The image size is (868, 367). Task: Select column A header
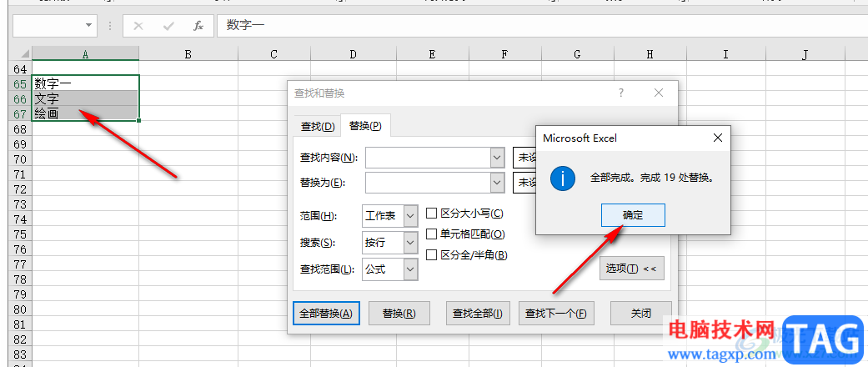(85, 53)
